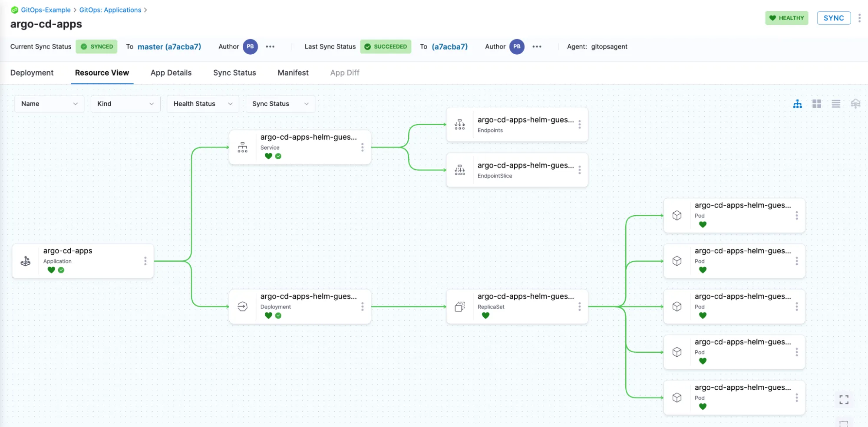
Task: Click the Endpoints icon in the graph
Action: pyautogui.click(x=460, y=125)
